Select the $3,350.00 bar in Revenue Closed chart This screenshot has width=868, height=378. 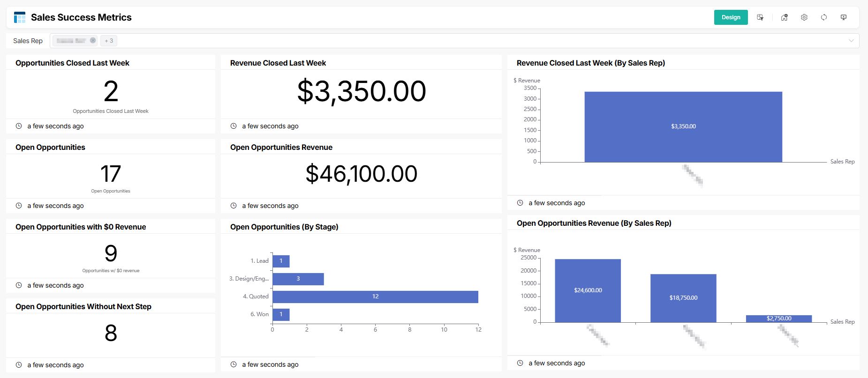click(x=683, y=126)
